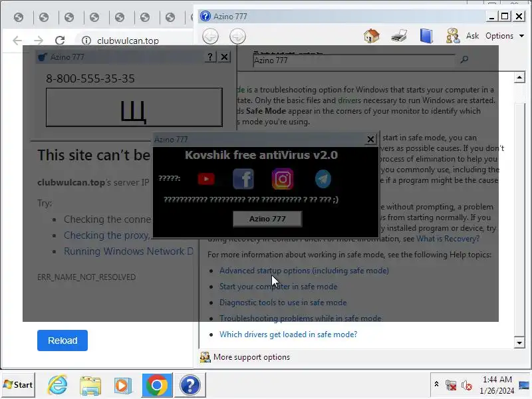The width and height of the screenshot is (532, 399).
Task: Click the Help forward arrow button
Action: [x=237, y=37]
